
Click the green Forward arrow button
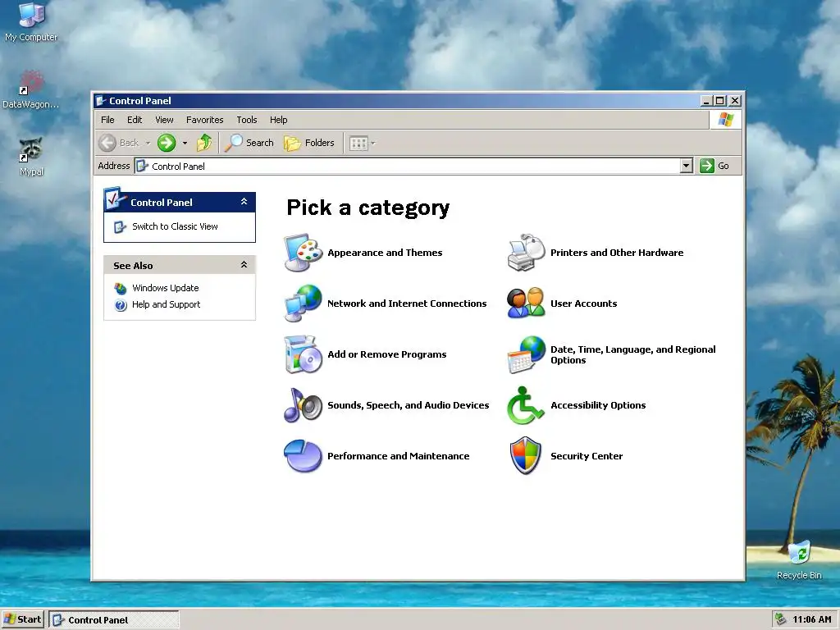click(x=167, y=143)
